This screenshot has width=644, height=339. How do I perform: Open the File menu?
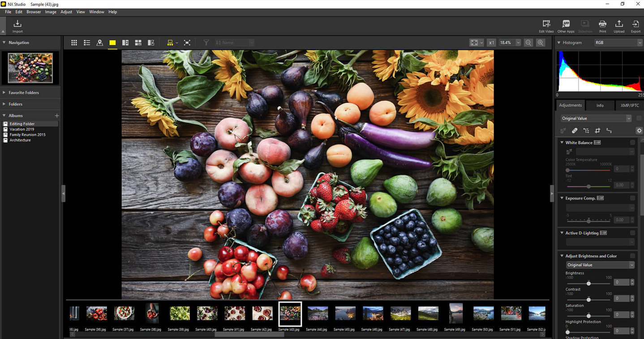coord(8,12)
